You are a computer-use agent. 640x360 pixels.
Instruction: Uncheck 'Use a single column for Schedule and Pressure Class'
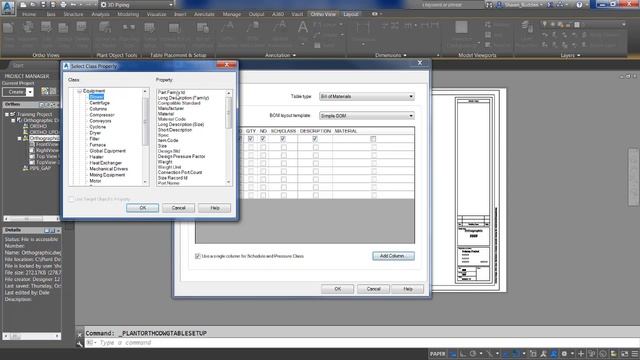tap(198, 256)
